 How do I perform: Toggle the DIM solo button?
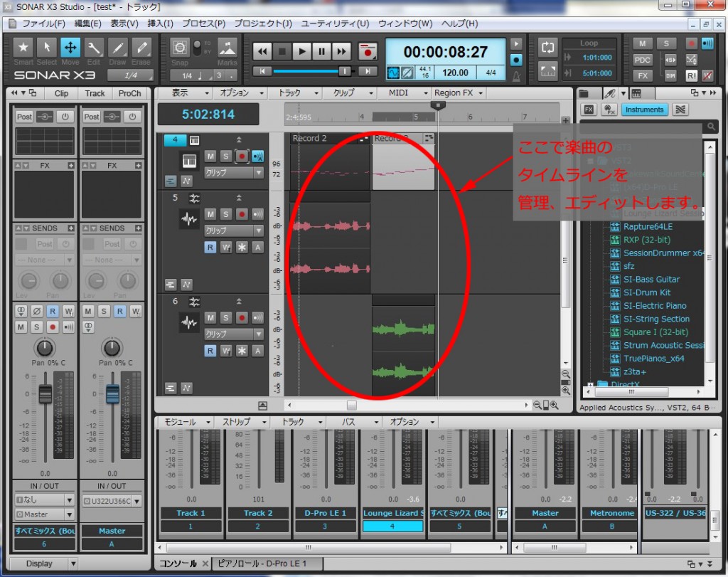click(670, 75)
